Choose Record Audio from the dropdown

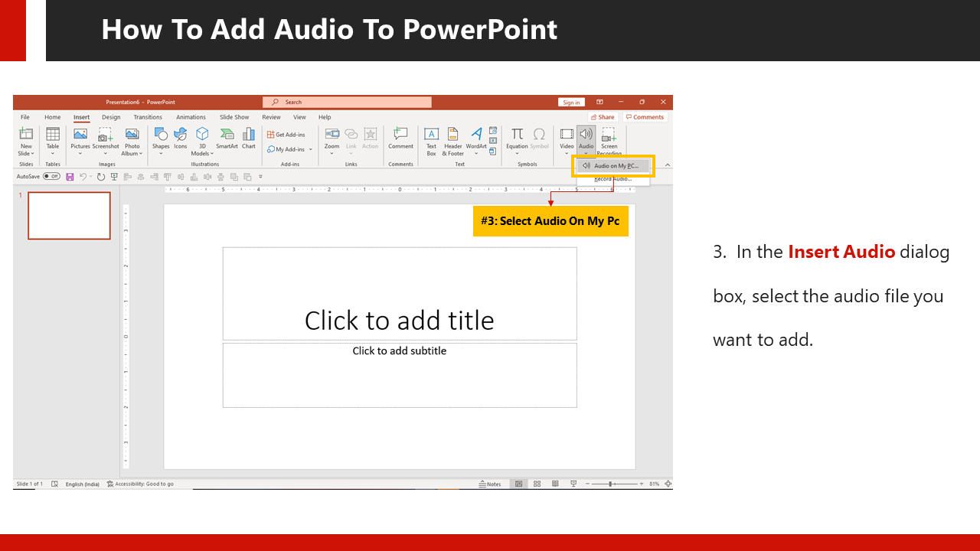point(613,179)
